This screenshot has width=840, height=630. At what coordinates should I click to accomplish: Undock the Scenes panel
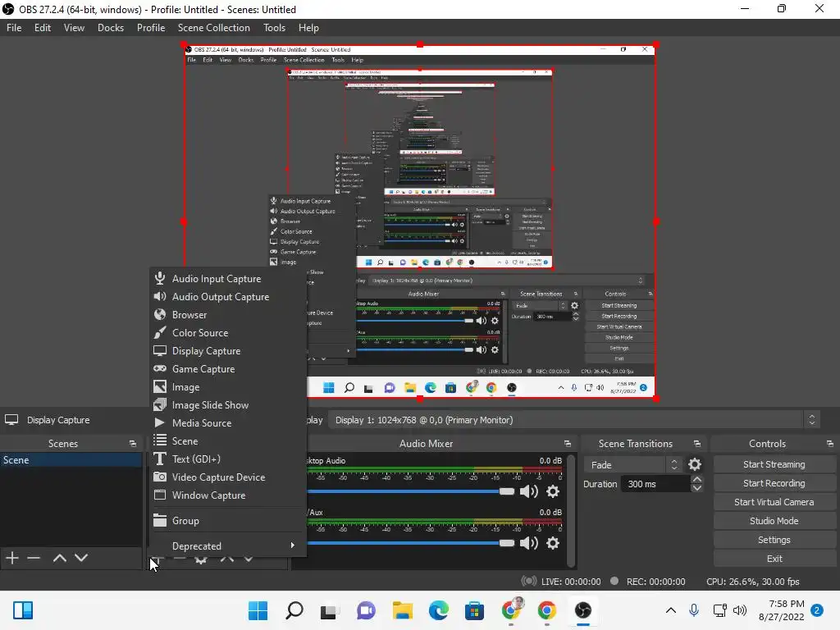[133, 444]
